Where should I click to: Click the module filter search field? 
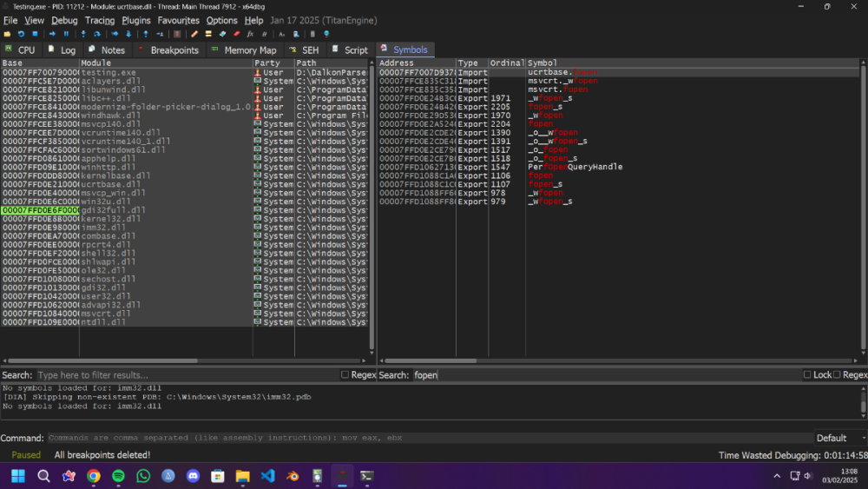click(187, 375)
